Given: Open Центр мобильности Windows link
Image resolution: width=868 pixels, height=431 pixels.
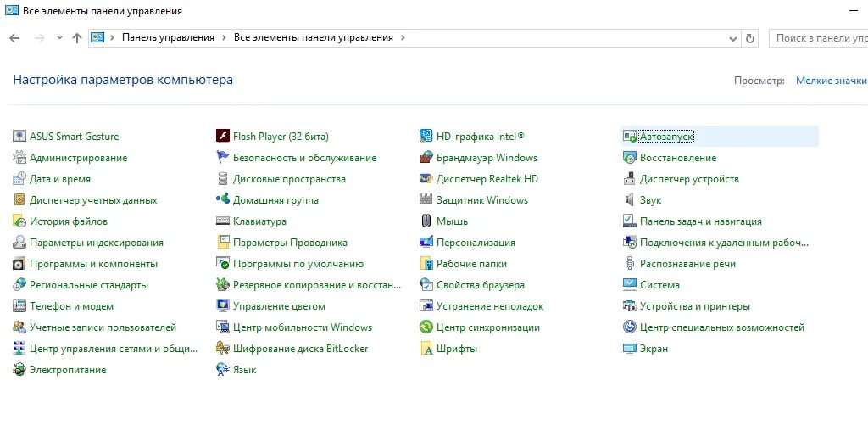Looking at the screenshot, I should point(303,327).
